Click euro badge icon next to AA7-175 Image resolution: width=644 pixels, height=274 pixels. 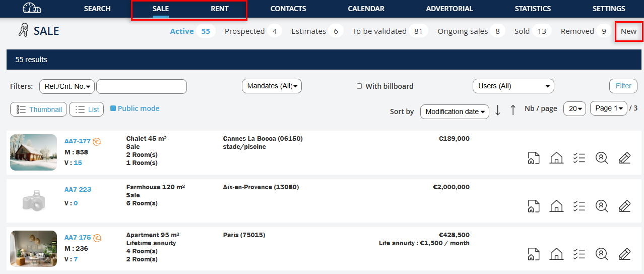pyautogui.click(x=97, y=238)
